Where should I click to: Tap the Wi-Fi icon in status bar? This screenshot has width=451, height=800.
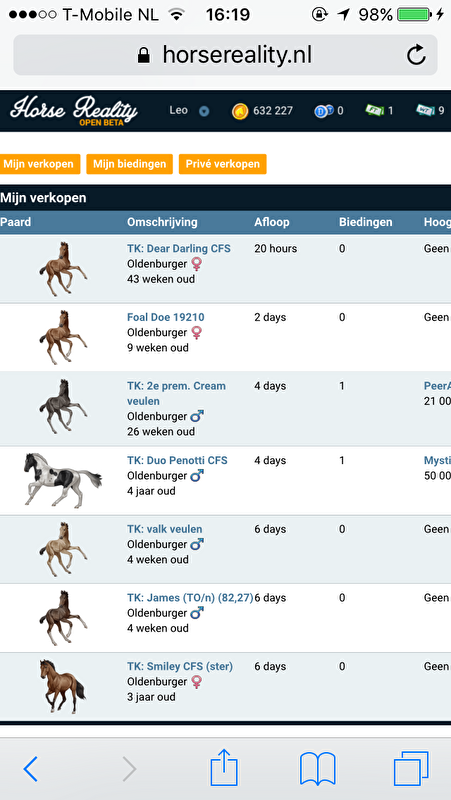(x=177, y=15)
